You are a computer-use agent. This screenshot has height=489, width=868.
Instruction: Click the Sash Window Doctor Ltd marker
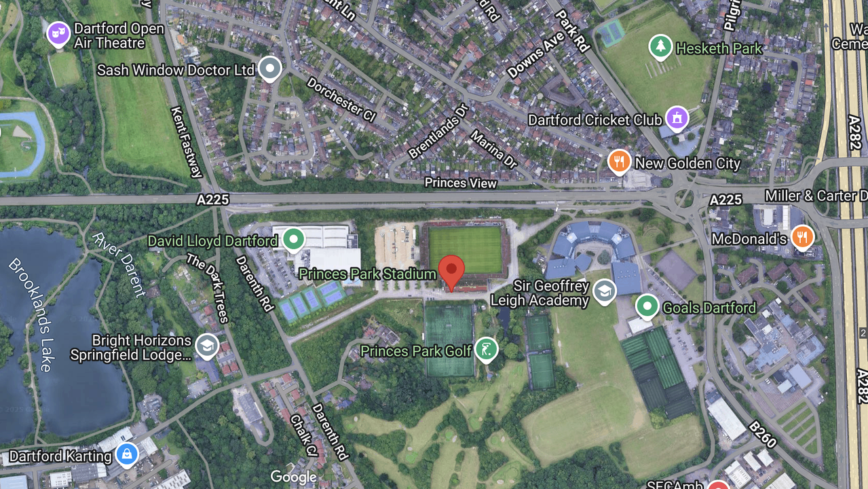(270, 69)
